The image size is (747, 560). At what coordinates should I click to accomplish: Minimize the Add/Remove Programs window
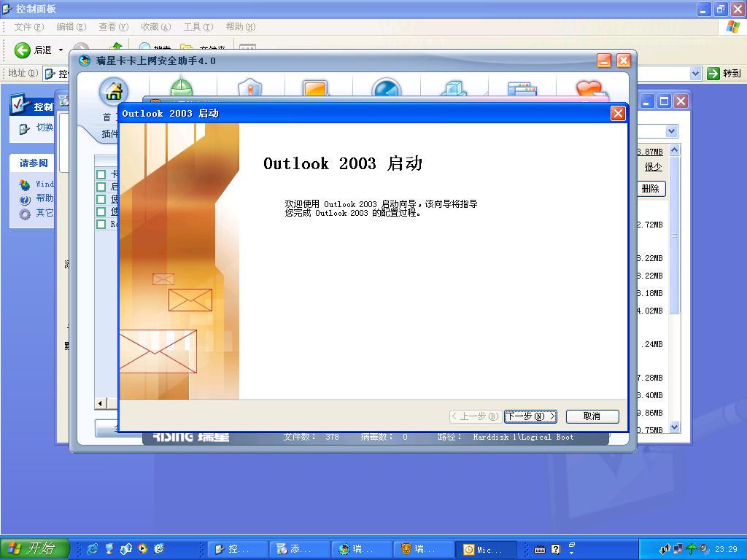point(646,101)
